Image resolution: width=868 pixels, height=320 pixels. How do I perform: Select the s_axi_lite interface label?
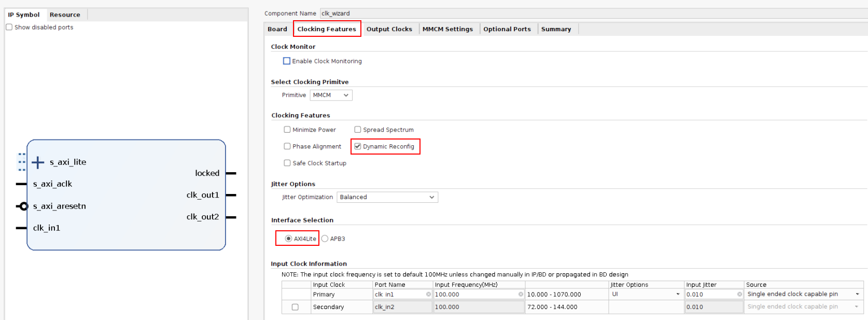click(x=68, y=162)
